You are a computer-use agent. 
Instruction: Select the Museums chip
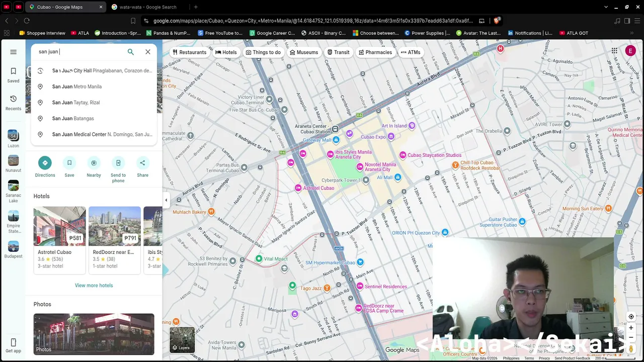(x=304, y=52)
